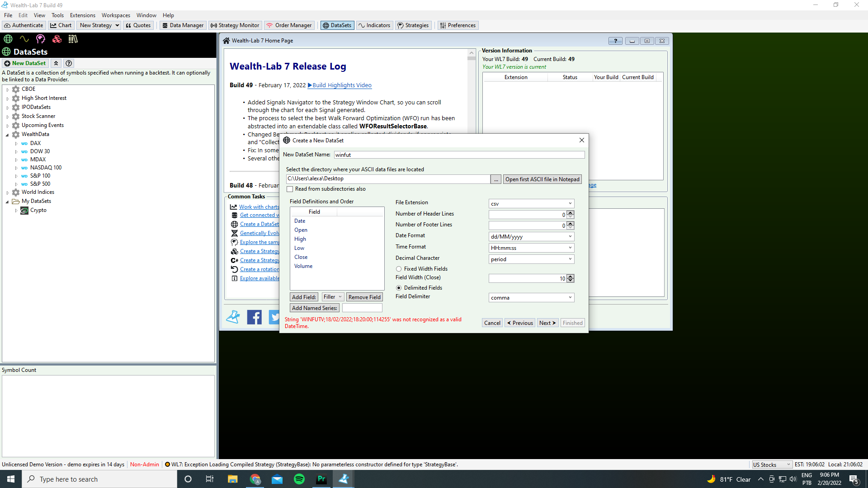Open the Field Delimiter comma dropdown

point(531,298)
